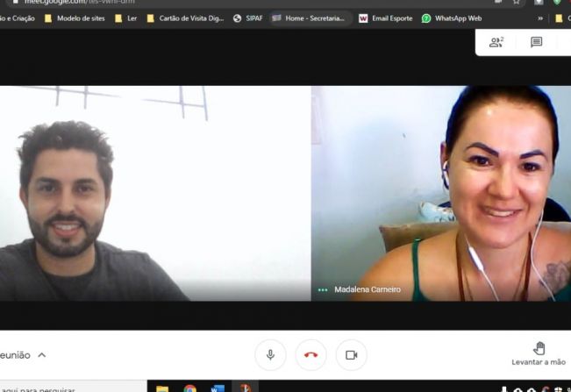Open the Ler bookmark folder

pos(126,18)
